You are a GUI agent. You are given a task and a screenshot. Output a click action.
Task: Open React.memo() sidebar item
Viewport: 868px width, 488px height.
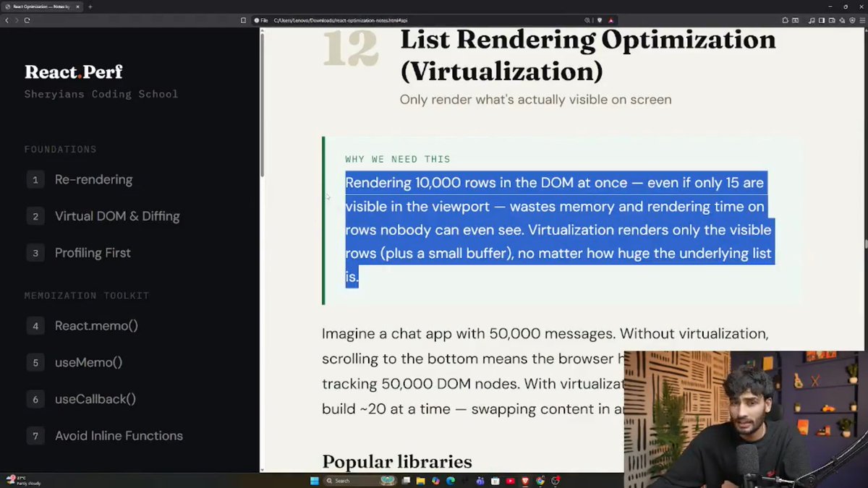pyautogui.click(x=96, y=326)
